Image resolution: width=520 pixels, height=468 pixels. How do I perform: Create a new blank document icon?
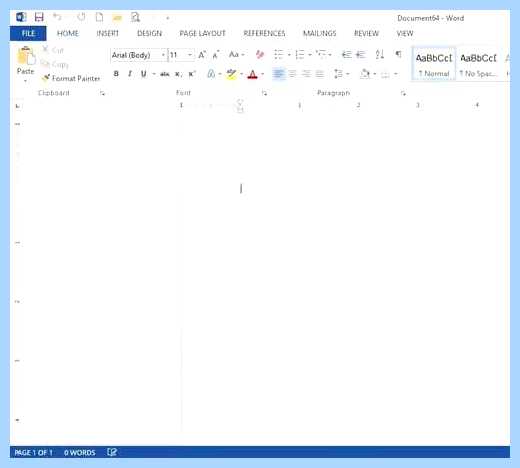coord(99,17)
